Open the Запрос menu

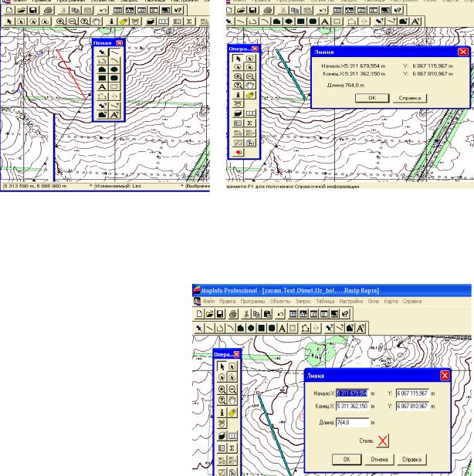click(303, 301)
